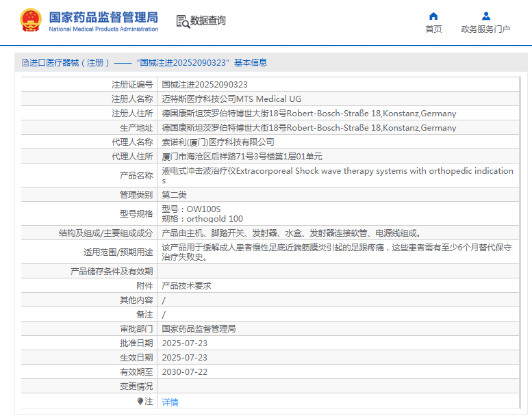
Task: Select 审批部门 value 国家药品监督管理局
Action: [199, 329]
